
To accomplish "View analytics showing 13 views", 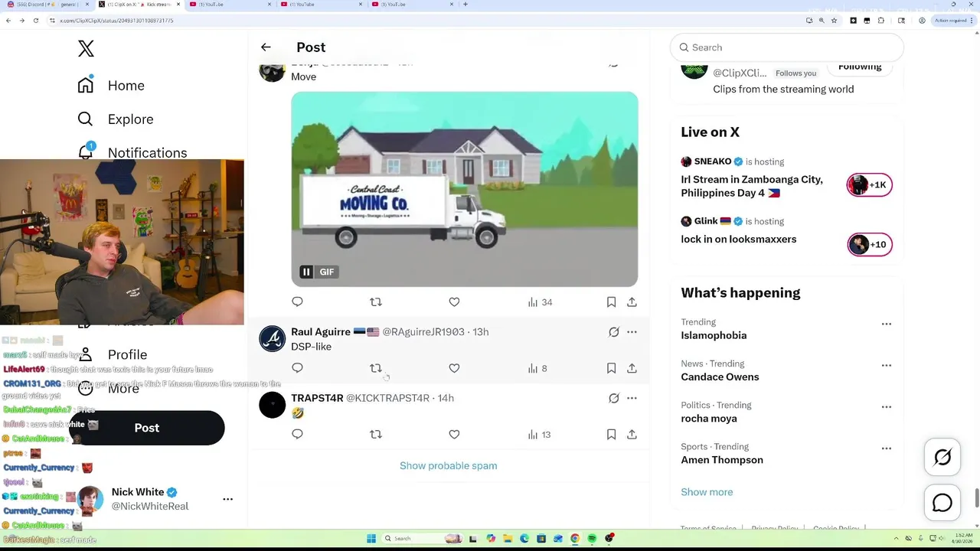I will (x=540, y=435).
